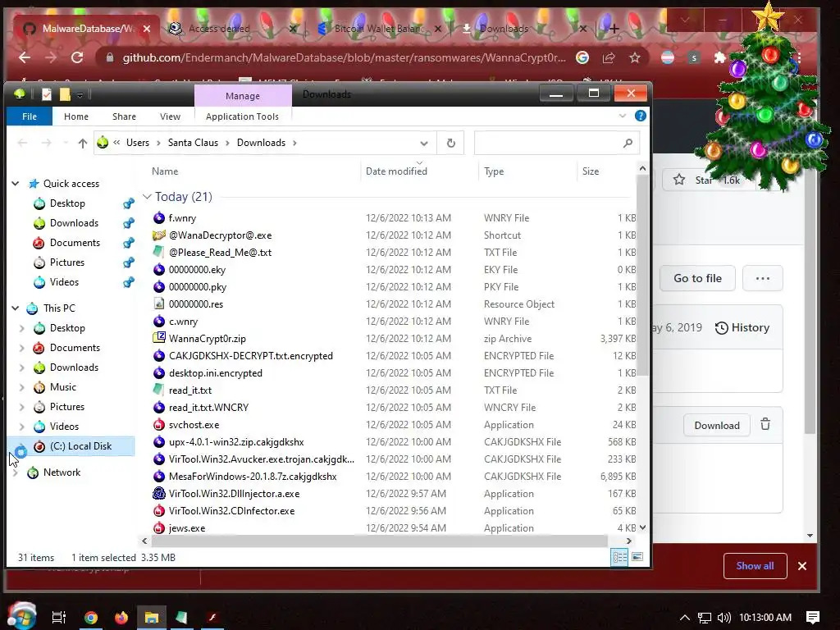This screenshot has width=840, height=630.
Task: Click the horizontal scrollbar in file list
Action: (379, 541)
